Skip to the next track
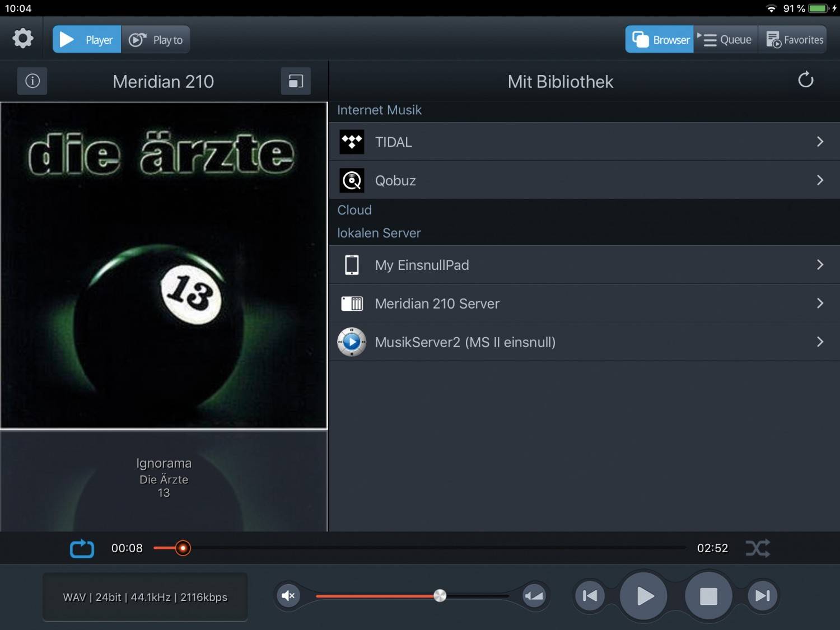The width and height of the screenshot is (840, 630). tap(763, 596)
